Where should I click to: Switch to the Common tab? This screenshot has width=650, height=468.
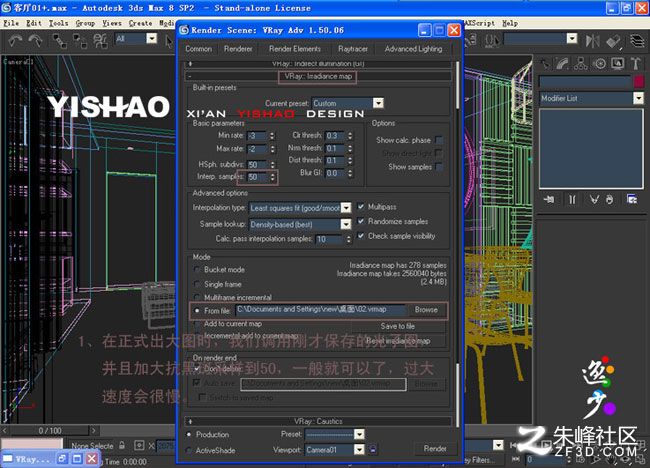coord(199,49)
